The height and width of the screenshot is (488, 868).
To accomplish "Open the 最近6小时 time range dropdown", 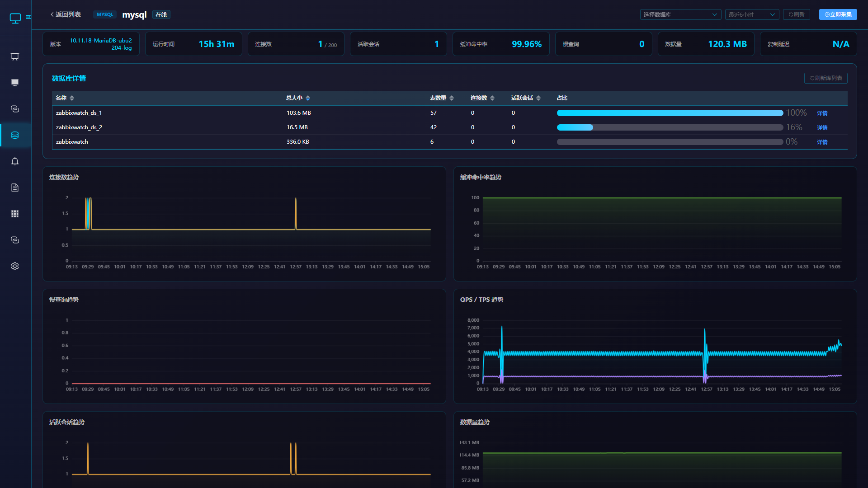I will (x=752, y=14).
